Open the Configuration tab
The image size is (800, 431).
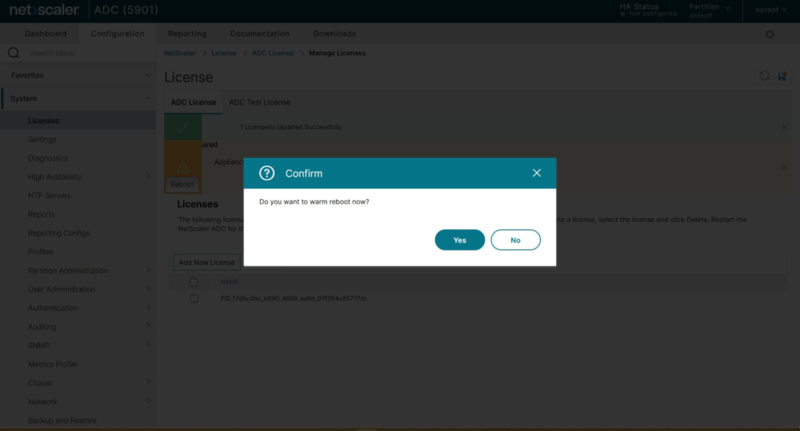coord(117,33)
